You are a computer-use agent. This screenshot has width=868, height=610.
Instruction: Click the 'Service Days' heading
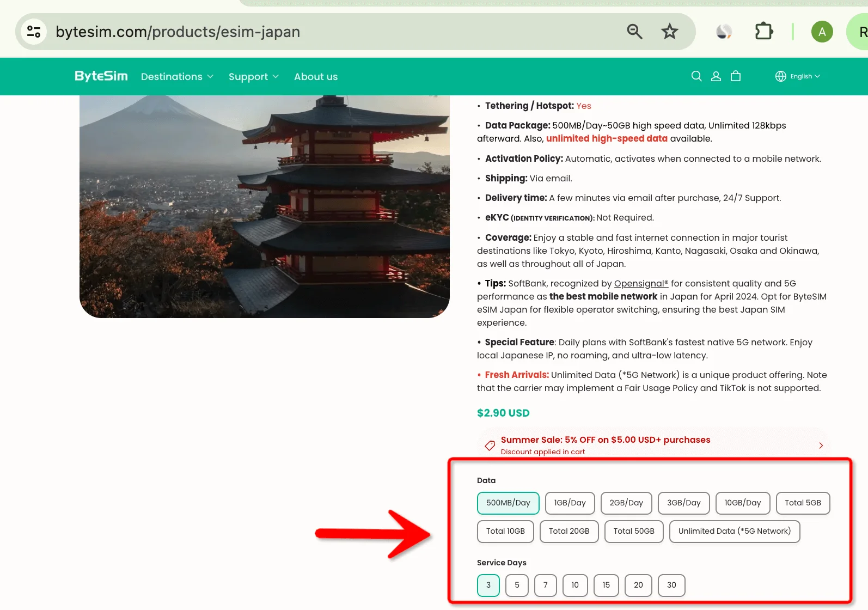pos(502,563)
